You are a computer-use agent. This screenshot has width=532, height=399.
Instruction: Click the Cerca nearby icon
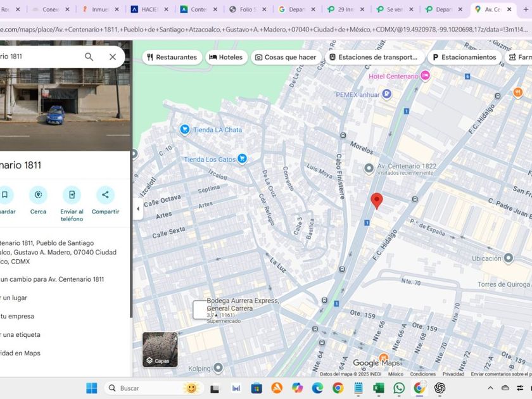38,195
